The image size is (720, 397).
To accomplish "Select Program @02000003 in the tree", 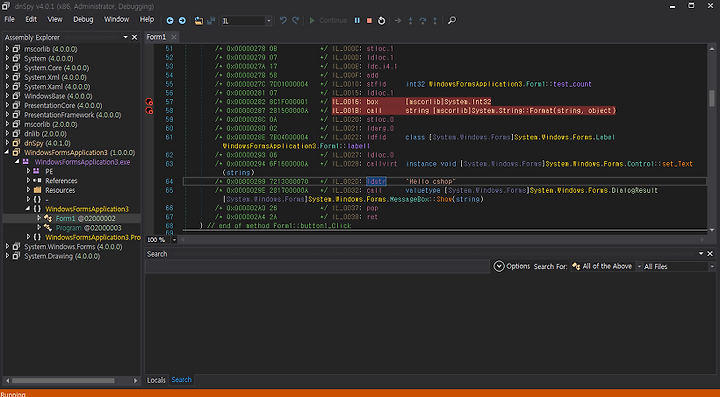I will tap(88, 228).
